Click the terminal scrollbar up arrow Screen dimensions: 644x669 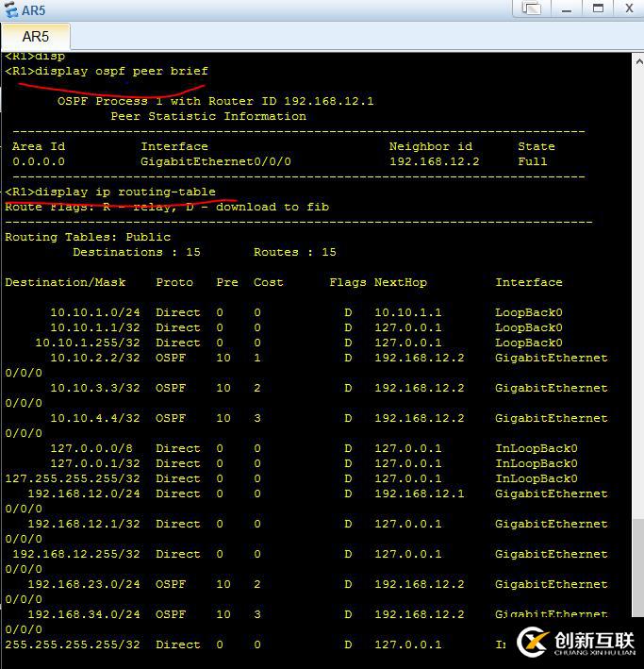(x=638, y=62)
